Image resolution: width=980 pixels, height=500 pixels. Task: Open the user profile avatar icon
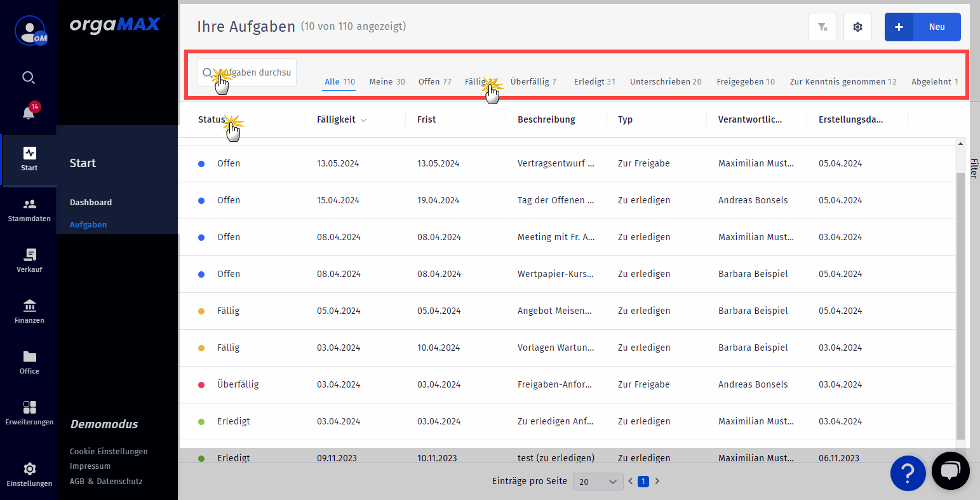(31, 30)
